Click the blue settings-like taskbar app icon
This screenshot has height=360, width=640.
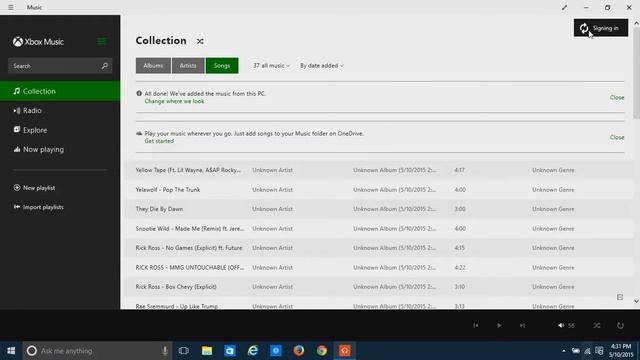(x=276, y=351)
